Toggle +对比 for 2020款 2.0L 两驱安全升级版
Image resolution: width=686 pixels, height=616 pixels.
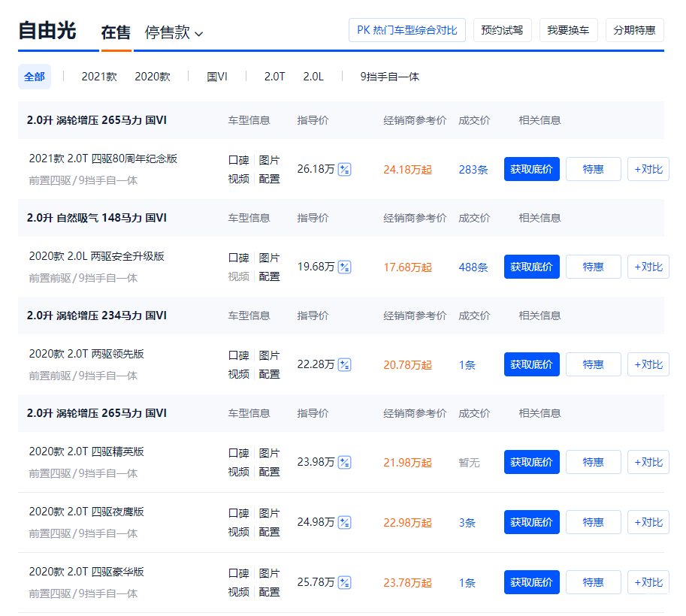point(648,267)
